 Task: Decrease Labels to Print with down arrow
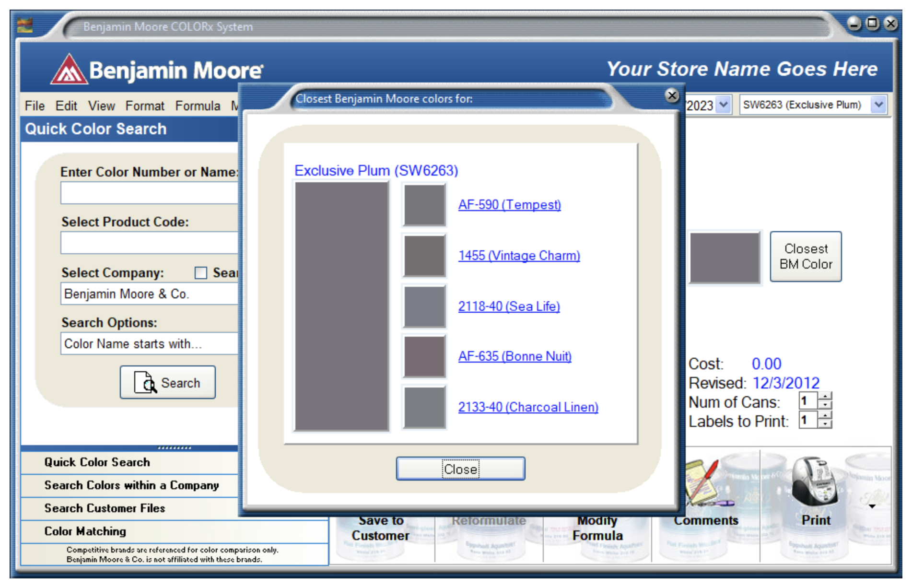[825, 423]
